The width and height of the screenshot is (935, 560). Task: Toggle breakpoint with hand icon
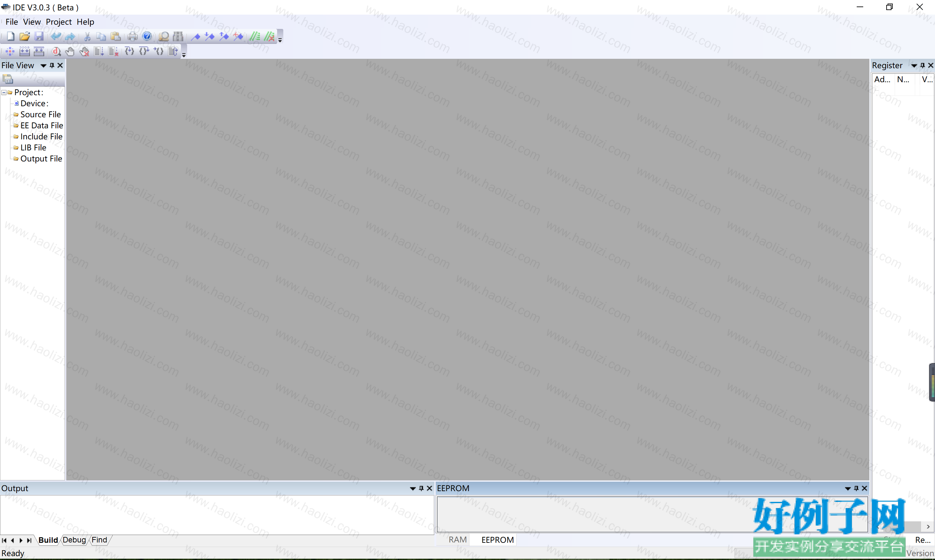pos(70,51)
